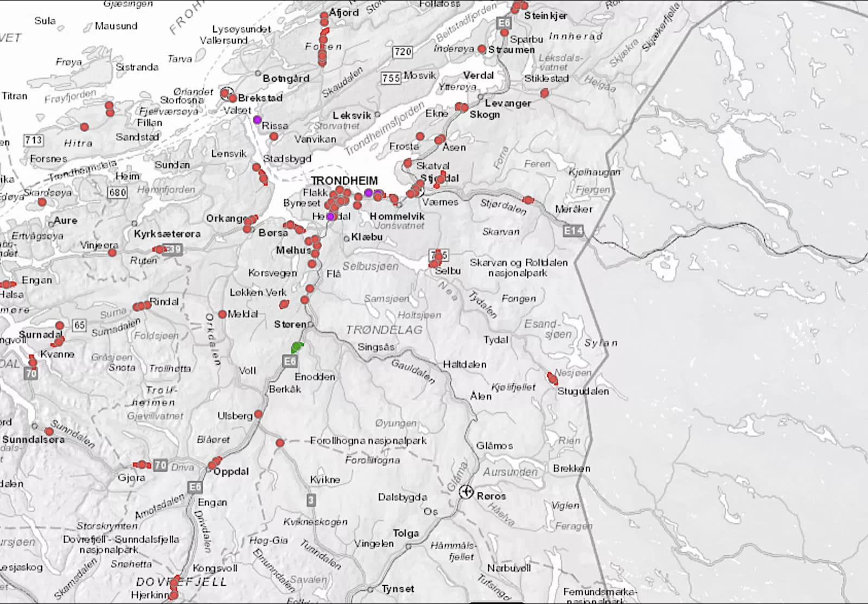The image size is (868, 604).
Task: Select the red marker left of Forollhogna nasjonalpark
Action: click(280, 443)
